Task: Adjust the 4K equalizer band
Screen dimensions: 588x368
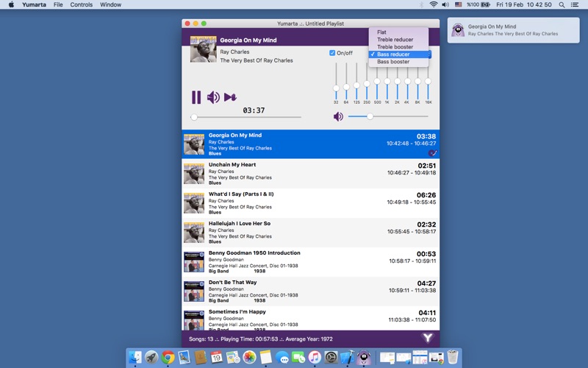Action: (407, 82)
